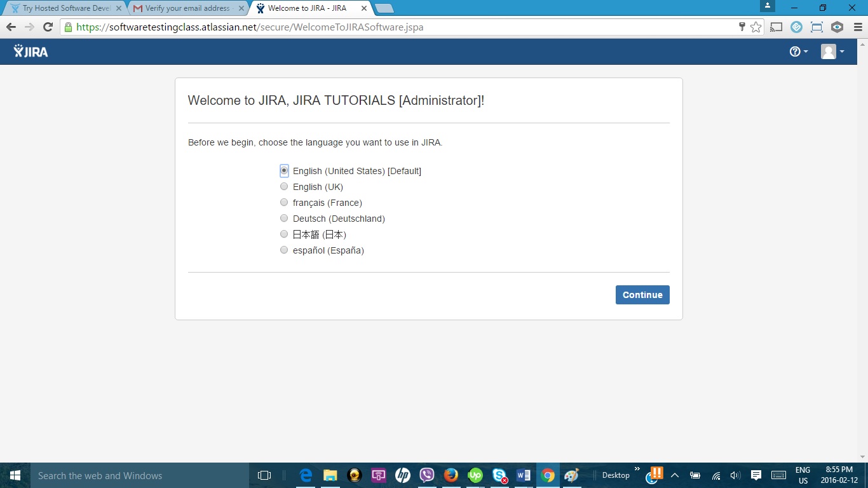The image size is (868, 488).
Task: Open Task View from the taskbar
Action: point(264,475)
